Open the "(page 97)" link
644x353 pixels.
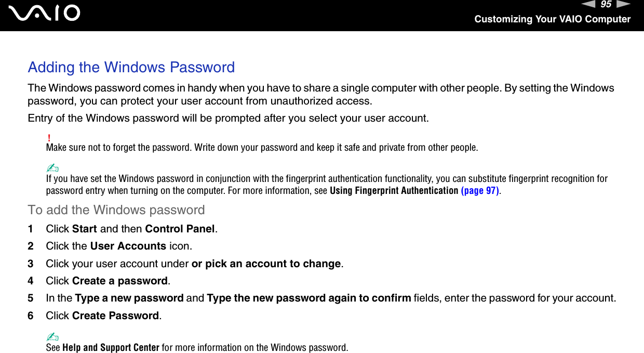480,190
